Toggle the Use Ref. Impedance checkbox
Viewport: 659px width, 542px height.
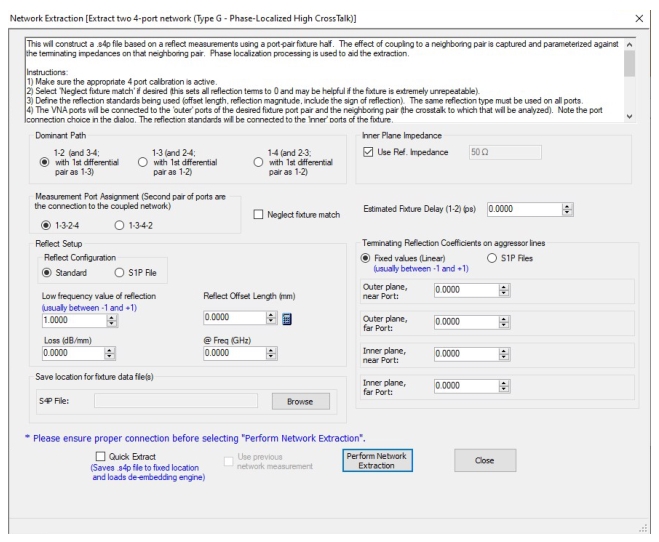(368, 152)
